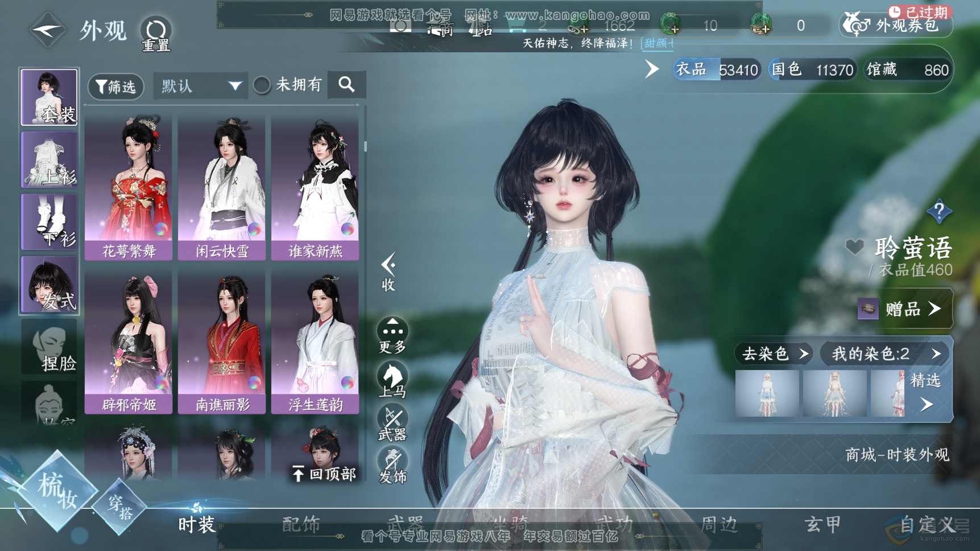The height and width of the screenshot is (551, 980).
Task: Select the 套装 category icon
Action: (x=49, y=97)
